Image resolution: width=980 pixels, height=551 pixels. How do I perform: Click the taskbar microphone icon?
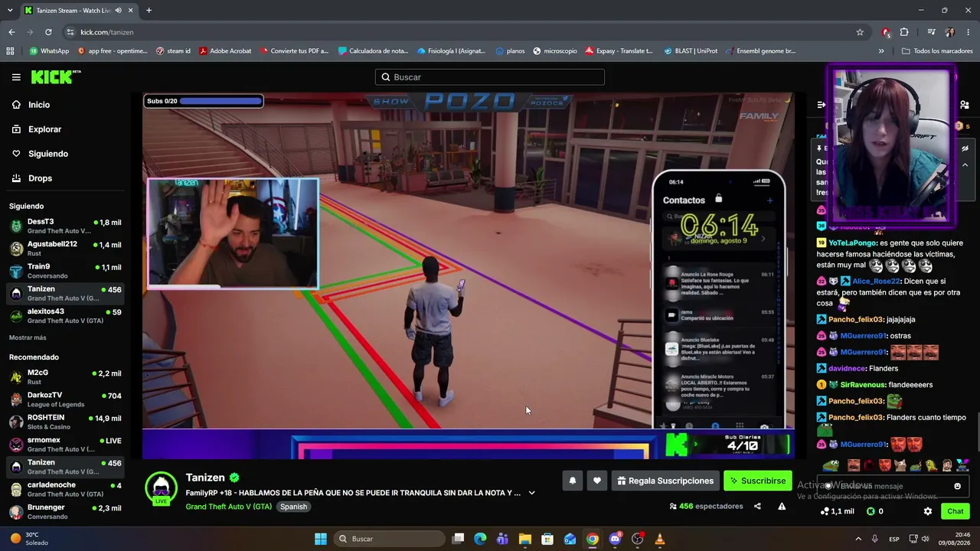pos(875,539)
